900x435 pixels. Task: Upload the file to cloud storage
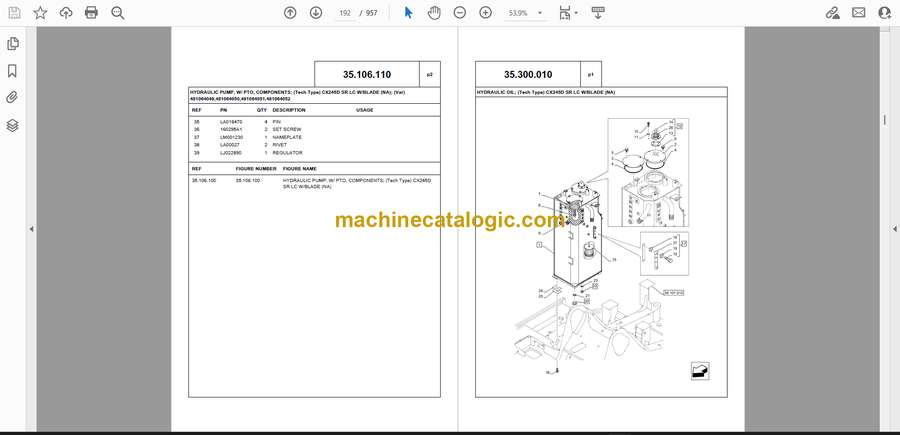[66, 13]
